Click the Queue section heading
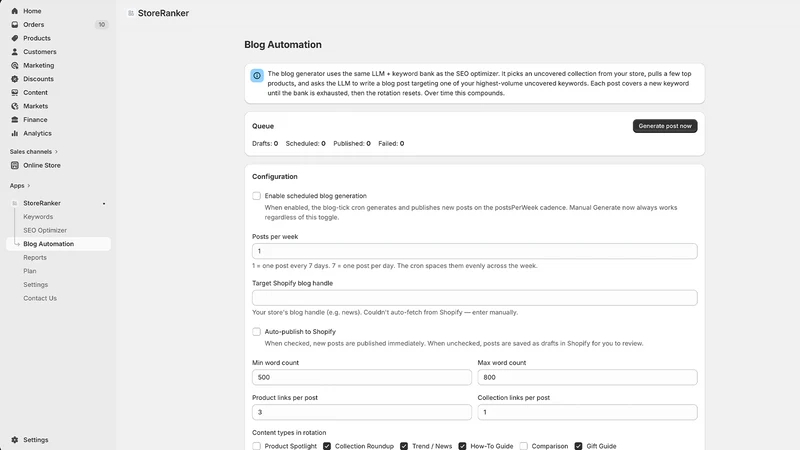This screenshot has width=800, height=450. point(263,126)
